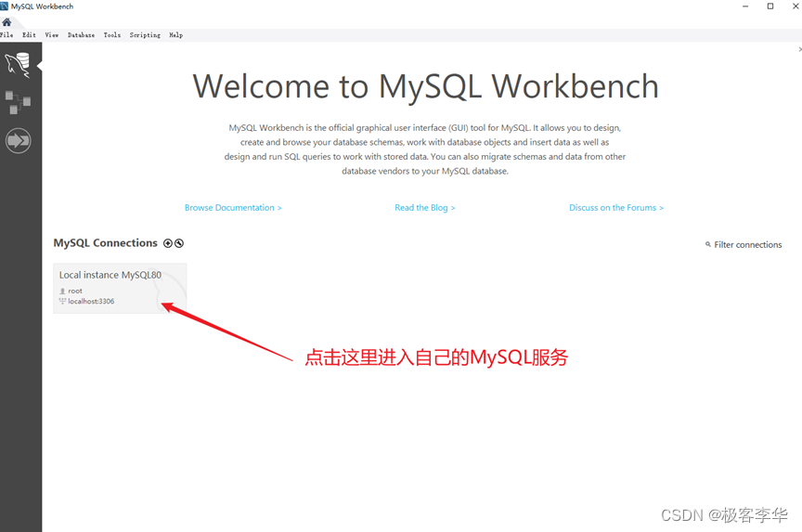802x532 pixels.
Task: Follow the Discuss on the Forums link
Action: pyautogui.click(x=616, y=208)
